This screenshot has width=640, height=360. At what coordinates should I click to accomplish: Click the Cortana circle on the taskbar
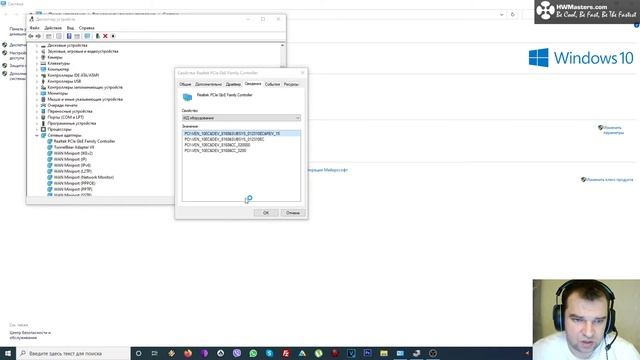[139, 353]
